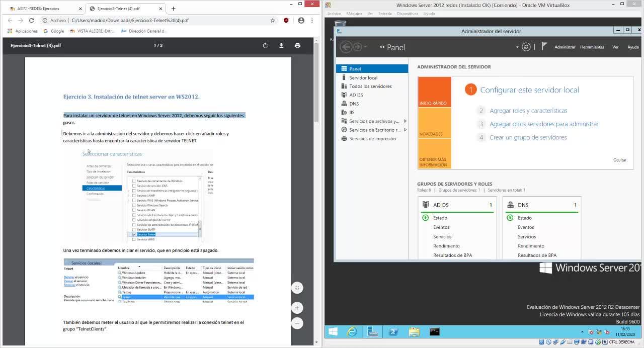
Task: Open Rendimiento in the DNS tile
Action: click(531, 246)
